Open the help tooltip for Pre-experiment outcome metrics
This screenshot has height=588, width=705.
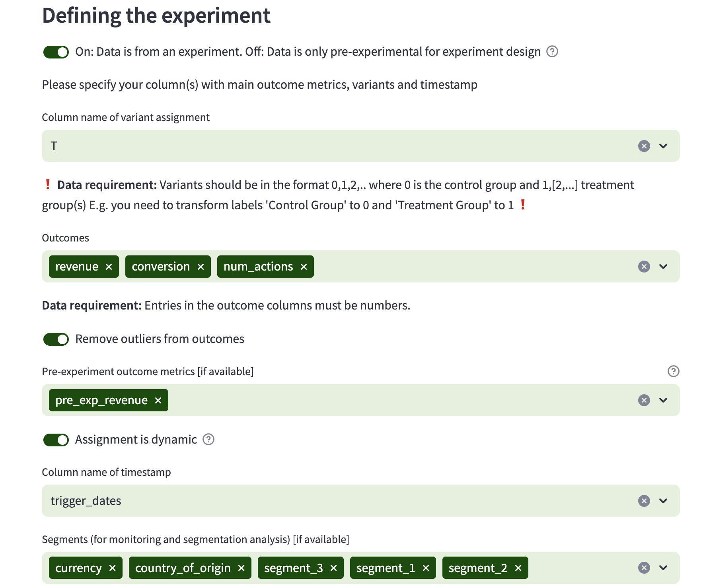coord(673,371)
